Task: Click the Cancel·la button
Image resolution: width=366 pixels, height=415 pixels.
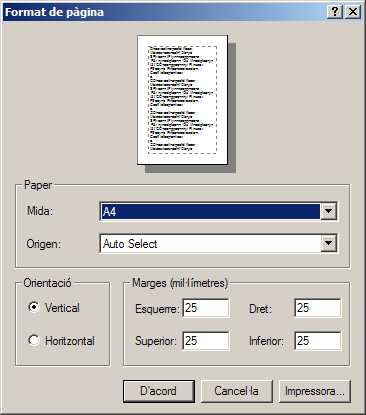Action: (x=237, y=391)
